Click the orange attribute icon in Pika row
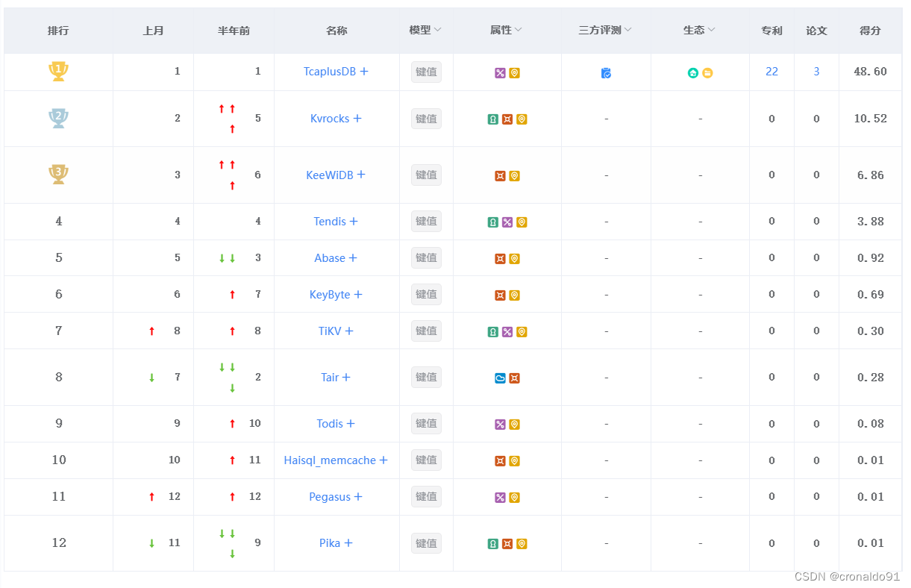Screen dimensions: 911x588 (x=507, y=544)
